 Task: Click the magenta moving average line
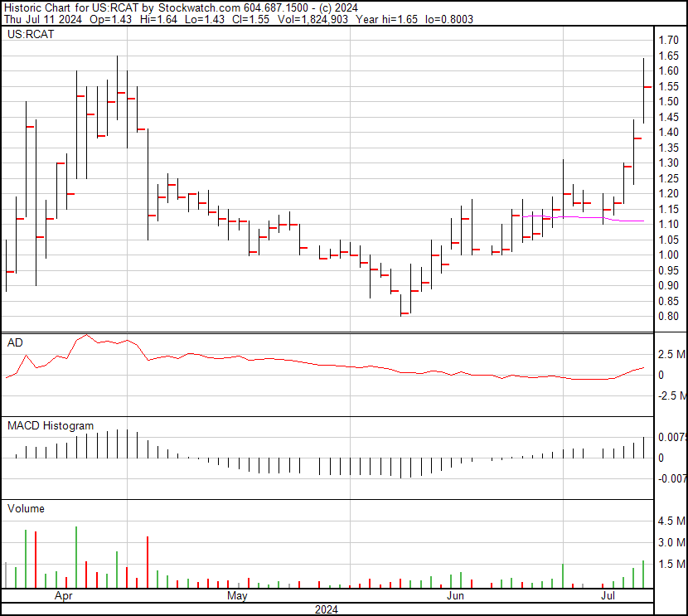tap(580, 218)
